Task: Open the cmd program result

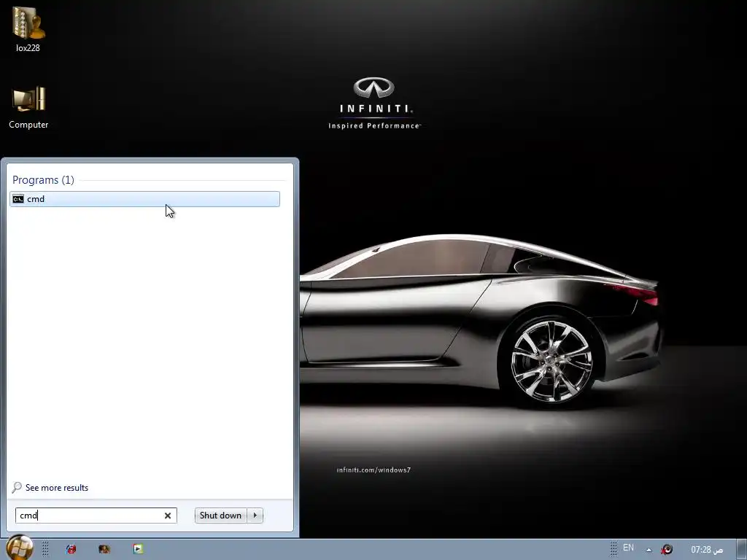Action: click(x=144, y=199)
